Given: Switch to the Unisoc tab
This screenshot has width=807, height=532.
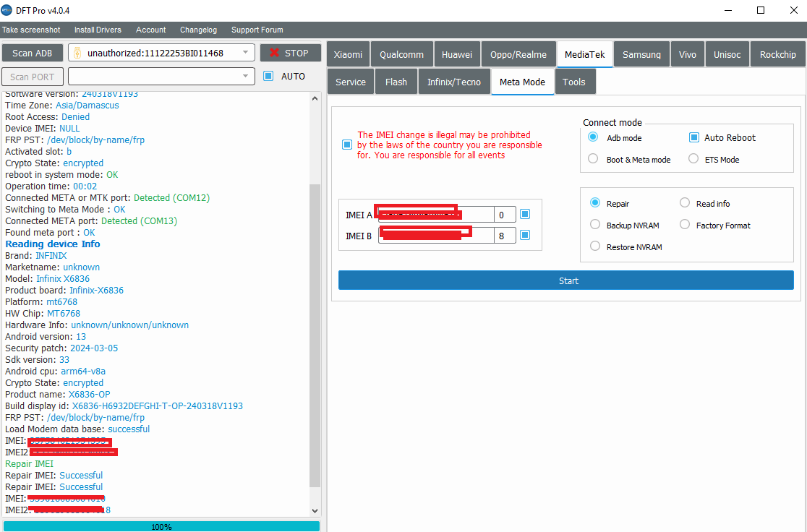Looking at the screenshot, I should pyautogui.click(x=727, y=54).
